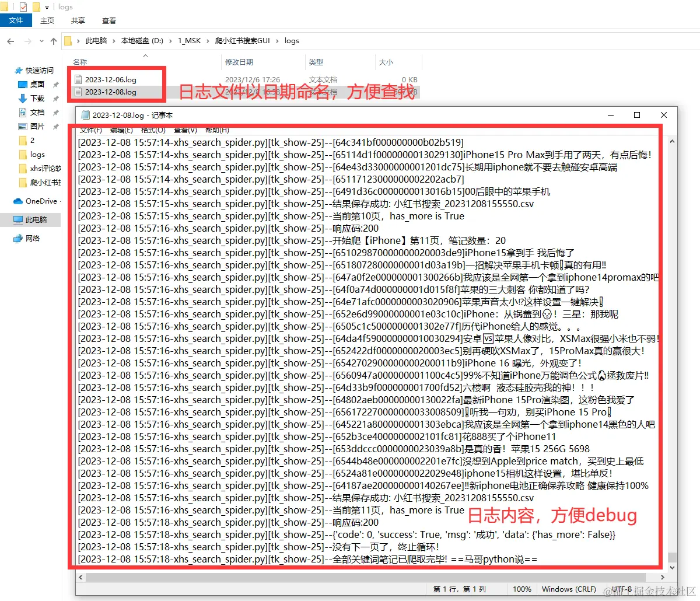Select the 2023-12-06.log file
700x601 pixels.
click(111, 79)
